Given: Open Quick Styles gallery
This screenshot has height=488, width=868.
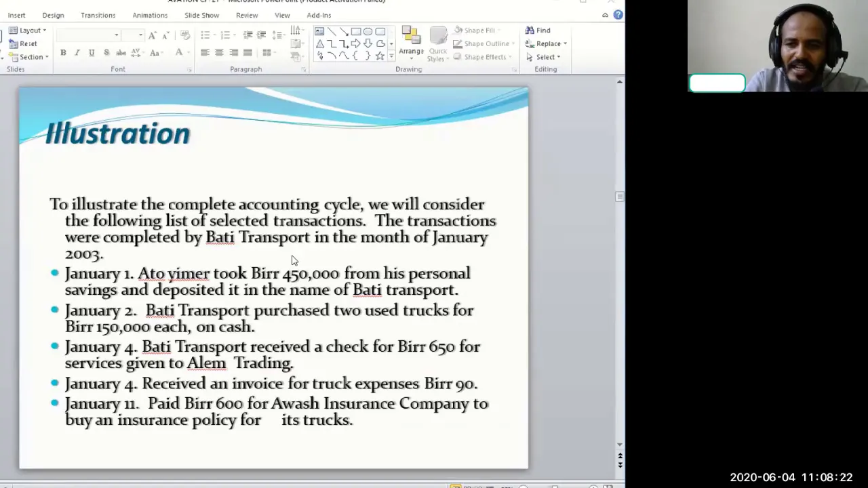Looking at the screenshot, I should tap(438, 45).
